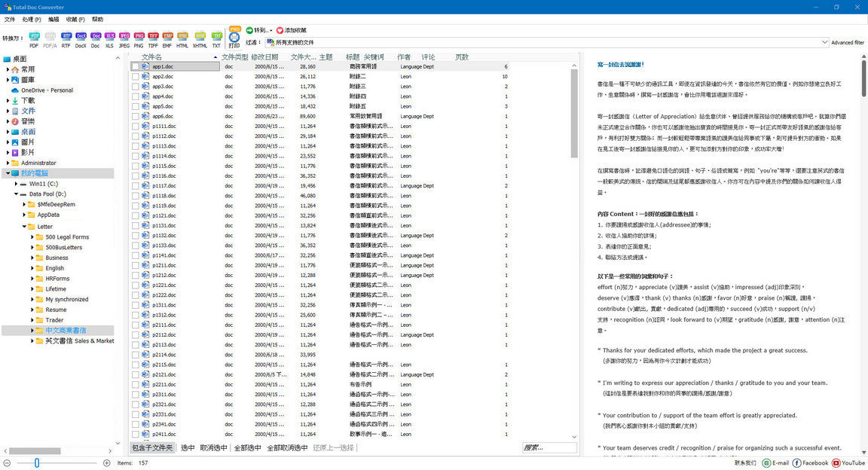Open the 打印 (Print) tool
This screenshot has width=868, height=470.
(234, 37)
